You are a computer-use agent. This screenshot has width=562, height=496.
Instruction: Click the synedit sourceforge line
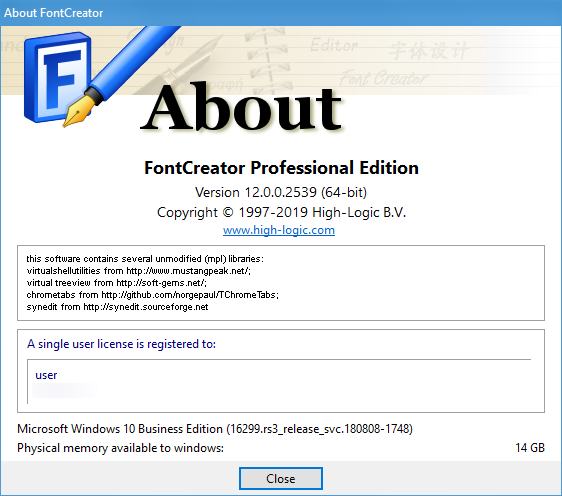coord(117,307)
